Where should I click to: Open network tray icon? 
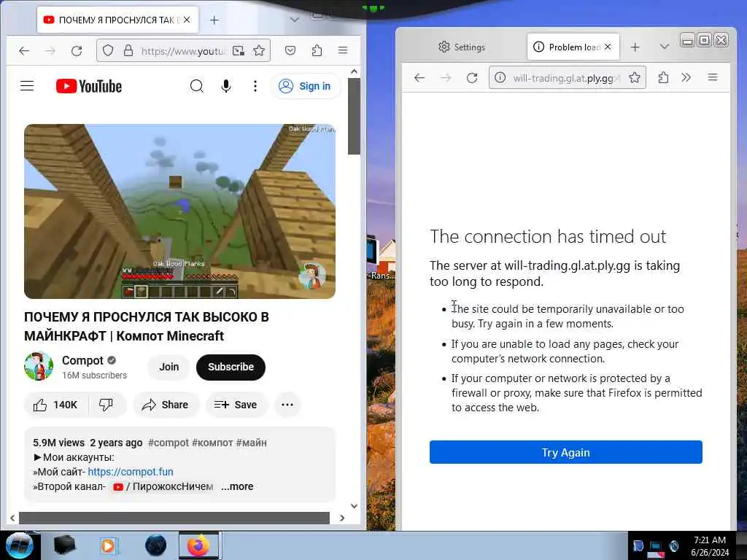pyautogui.click(x=656, y=547)
